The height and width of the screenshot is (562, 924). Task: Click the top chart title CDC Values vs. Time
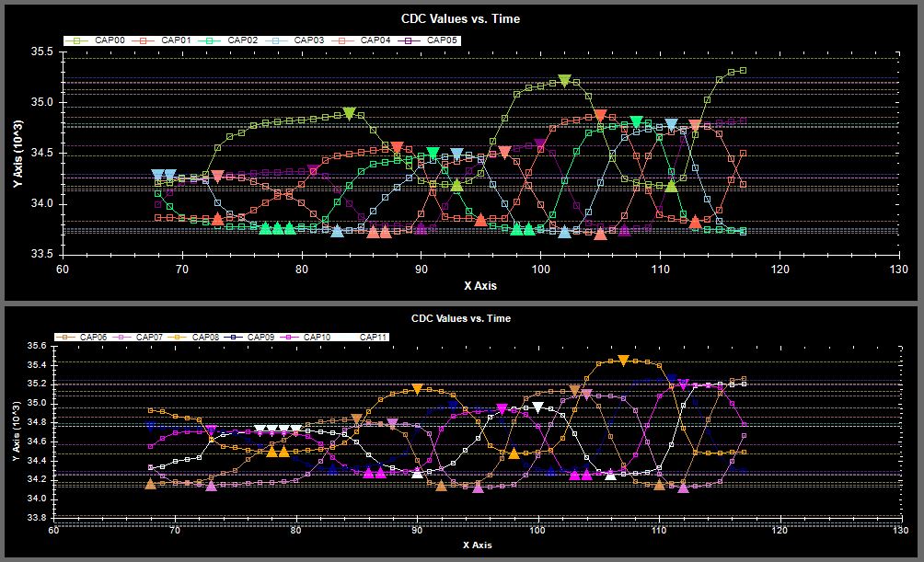[460, 18]
